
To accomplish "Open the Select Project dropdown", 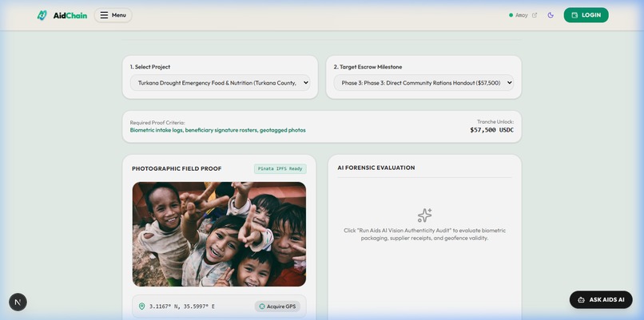I will pyautogui.click(x=221, y=83).
